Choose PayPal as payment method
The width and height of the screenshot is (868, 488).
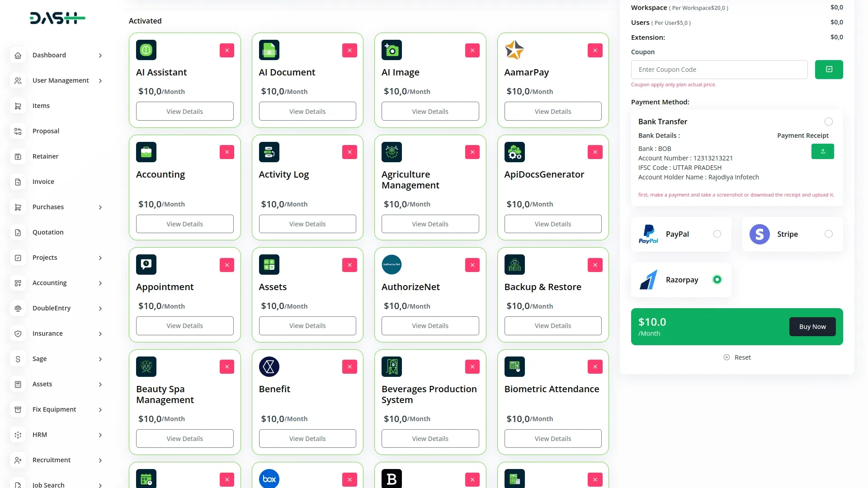click(717, 234)
